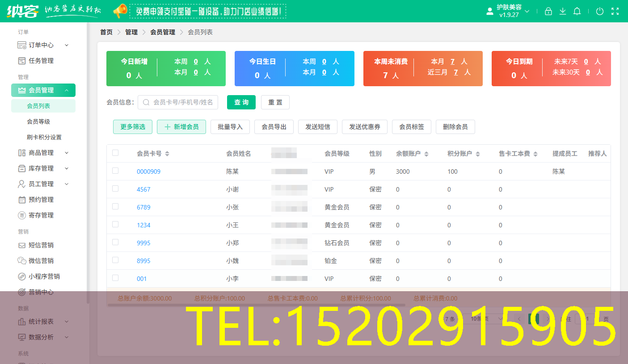Expand the 员工管理 menu
This screenshot has width=628, height=364.
coord(40,184)
